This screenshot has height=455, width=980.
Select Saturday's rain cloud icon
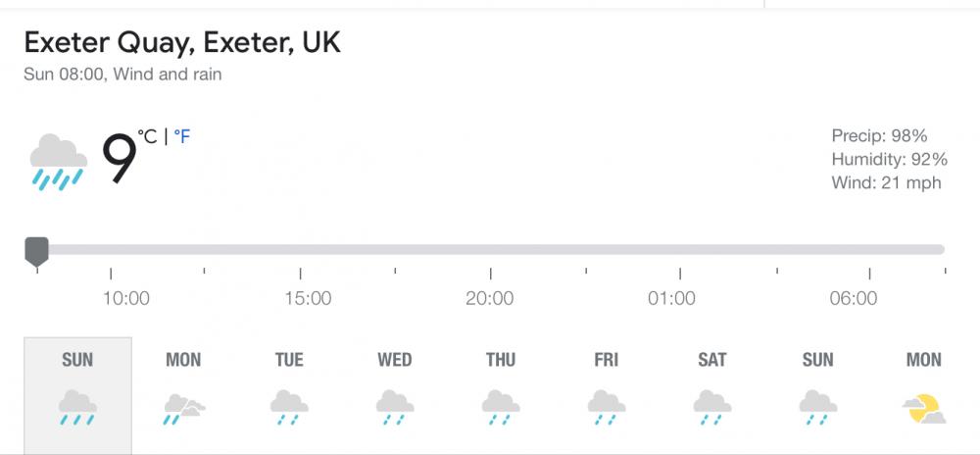(x=711, y=408)
